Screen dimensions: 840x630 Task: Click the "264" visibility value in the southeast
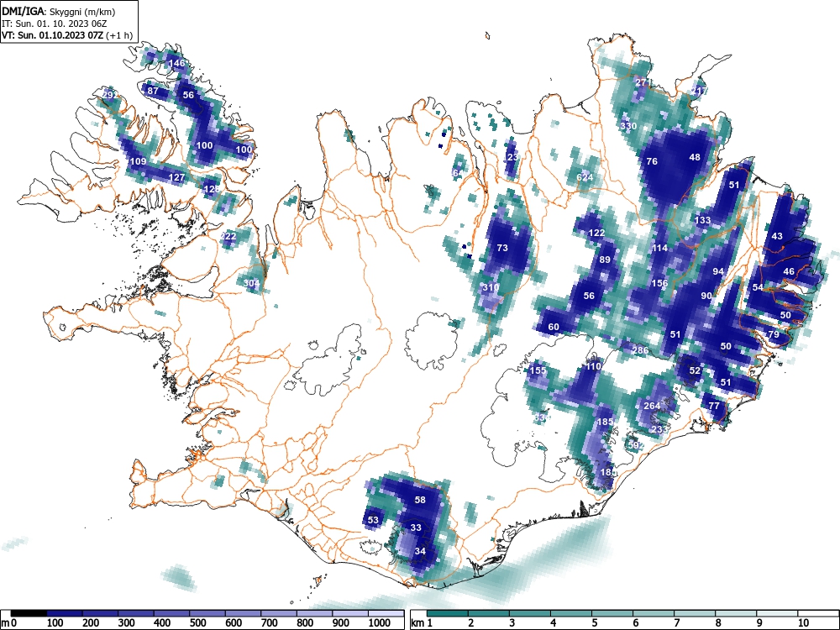click(x=652, y=406)
